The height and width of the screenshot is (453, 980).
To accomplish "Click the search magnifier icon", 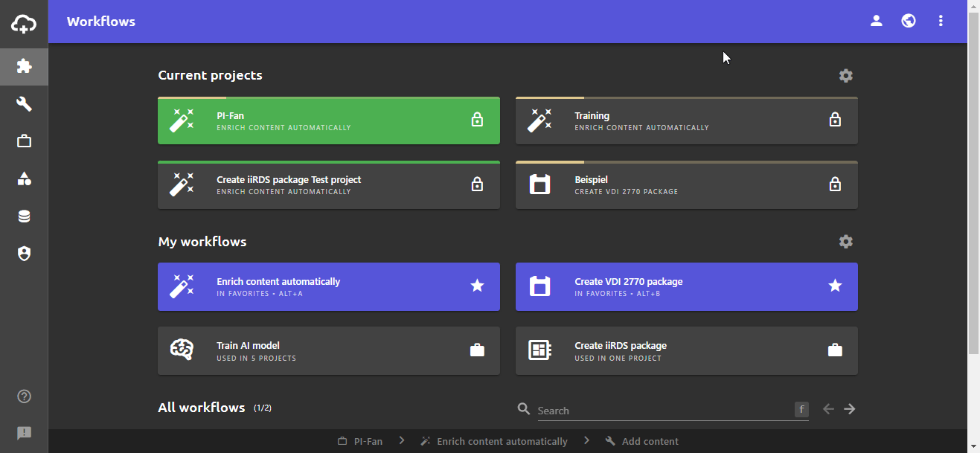I will (x=524, y=409).
